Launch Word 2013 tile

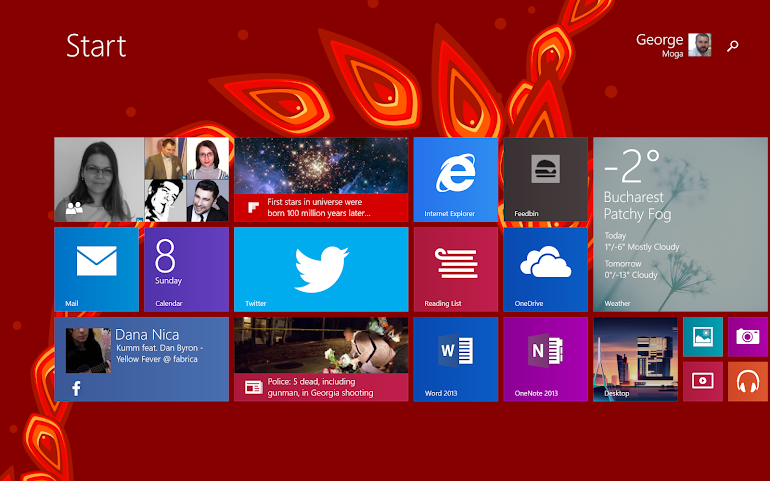pos(456,359)
